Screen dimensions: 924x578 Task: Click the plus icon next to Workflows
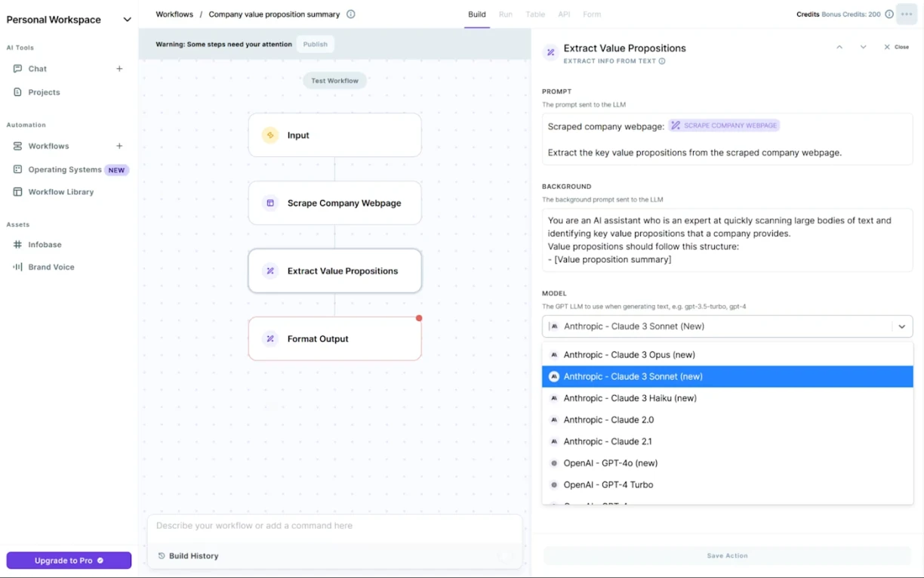click(119, 146)
